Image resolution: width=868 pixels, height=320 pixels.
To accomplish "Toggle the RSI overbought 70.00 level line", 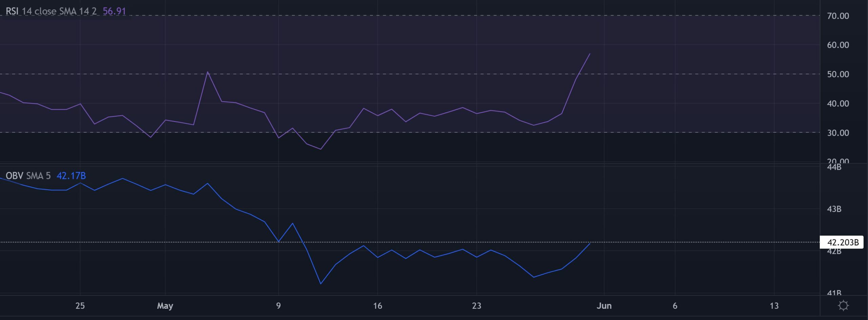I will pyautogui.click(x=407, y=15).
